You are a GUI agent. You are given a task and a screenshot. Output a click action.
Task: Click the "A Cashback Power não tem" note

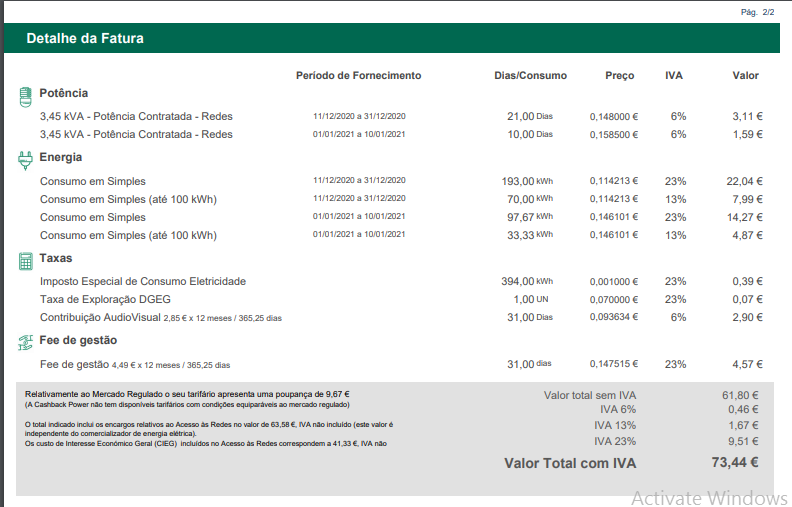pos(187,404)
